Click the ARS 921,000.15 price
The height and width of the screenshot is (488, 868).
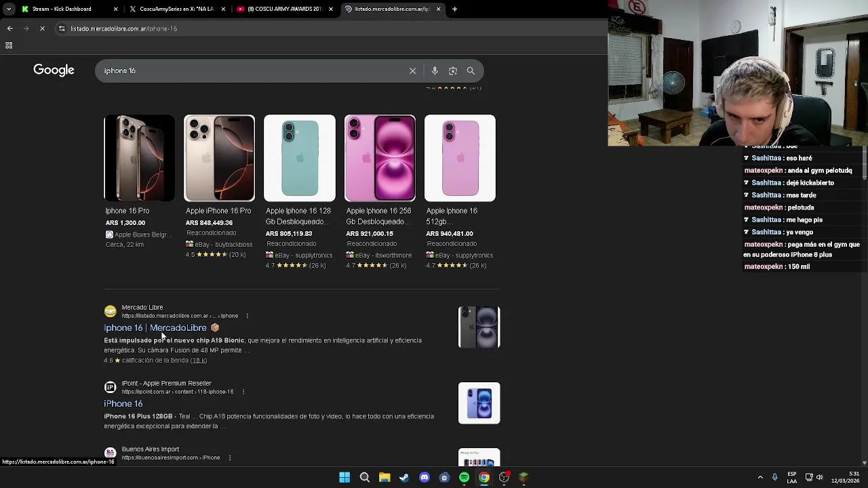(370, 234)
